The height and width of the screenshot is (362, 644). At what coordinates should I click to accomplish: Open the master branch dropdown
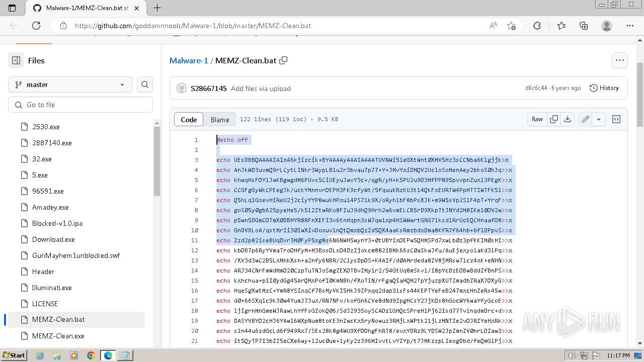point(70,84)
